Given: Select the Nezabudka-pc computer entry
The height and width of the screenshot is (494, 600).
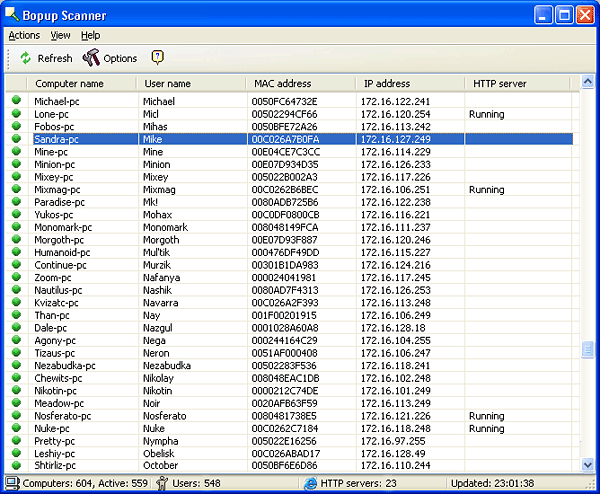Looking at the screenshot, I should click(65, 366).
